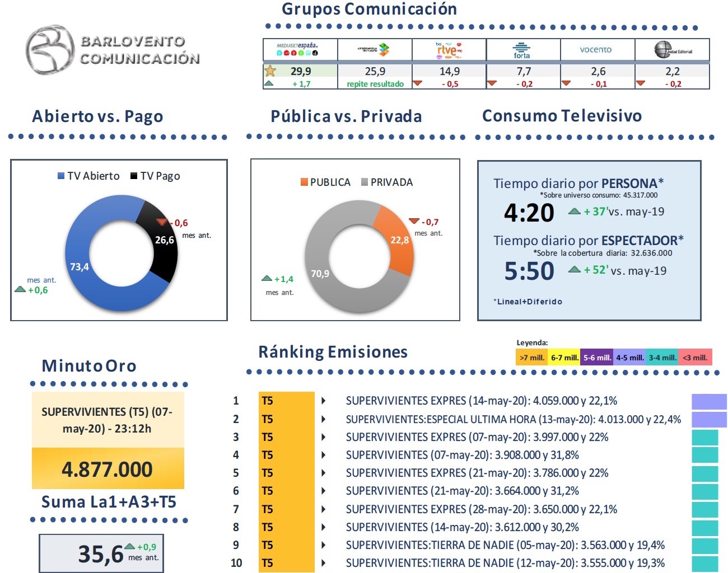Click the arrow marker on ranking row 10
The image size is (728, 573).
[324, 563]
